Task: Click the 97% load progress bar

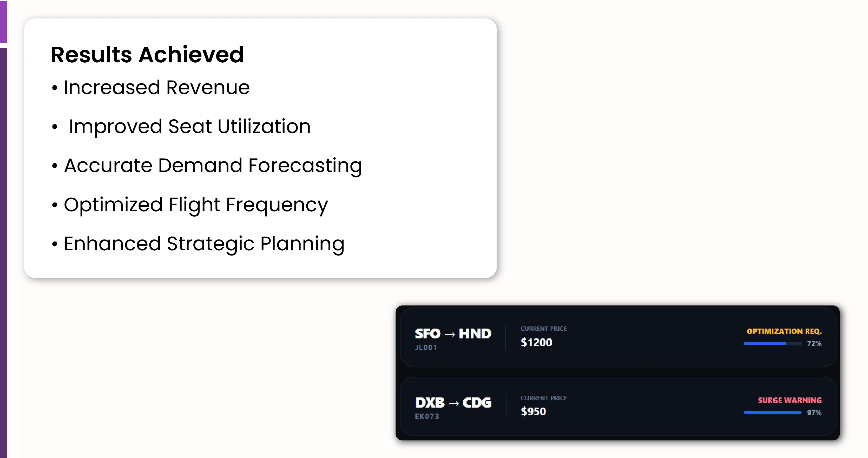Action: click(772, 413)
